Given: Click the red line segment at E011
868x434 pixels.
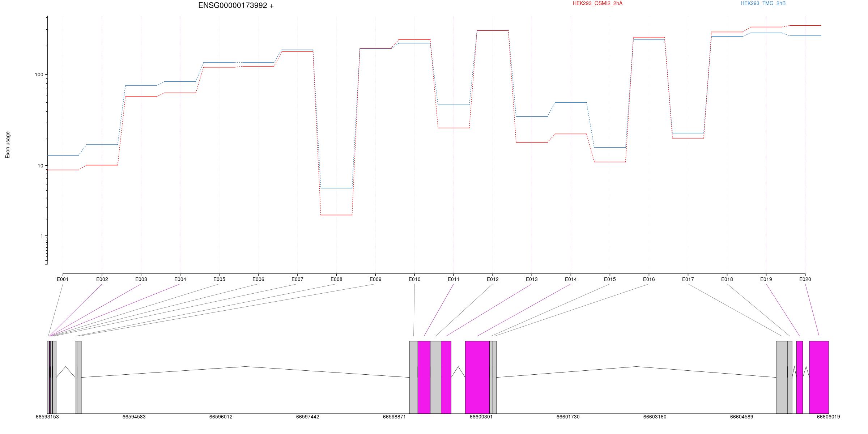Looking at the screenshot, I should 454,128.
